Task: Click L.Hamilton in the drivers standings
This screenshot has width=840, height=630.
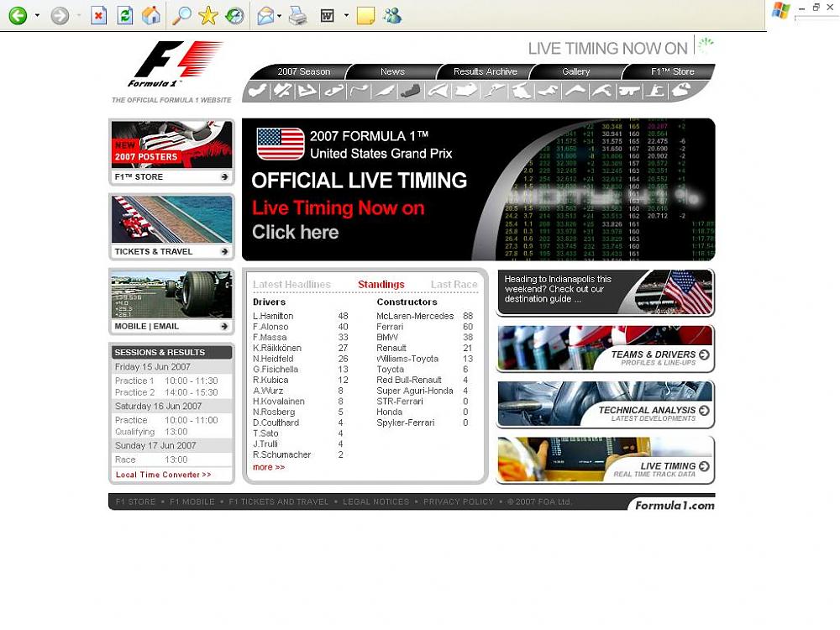Action: pos(273,316)
